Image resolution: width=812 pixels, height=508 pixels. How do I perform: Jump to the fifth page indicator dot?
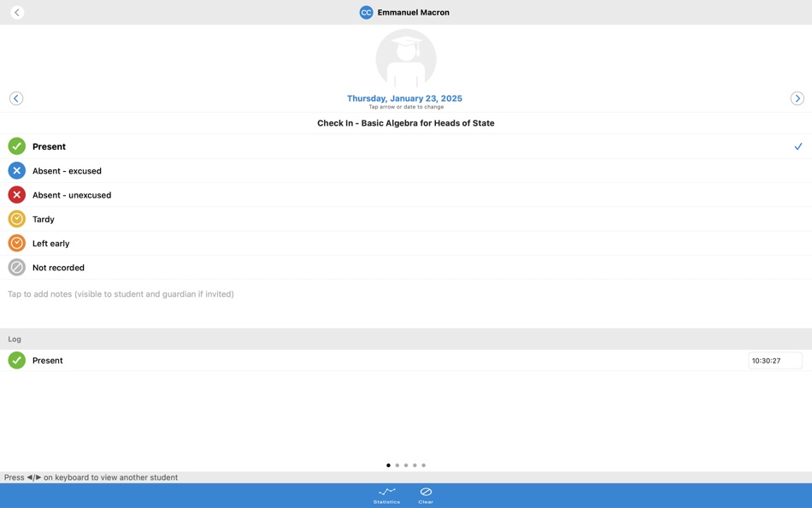[424, 465]
